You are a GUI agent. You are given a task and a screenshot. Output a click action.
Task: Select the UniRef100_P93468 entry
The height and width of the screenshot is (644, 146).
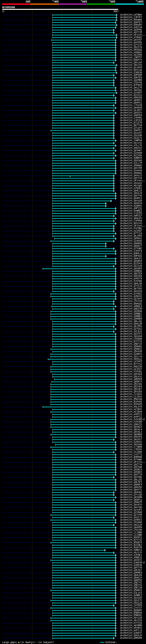coord(131,522)
